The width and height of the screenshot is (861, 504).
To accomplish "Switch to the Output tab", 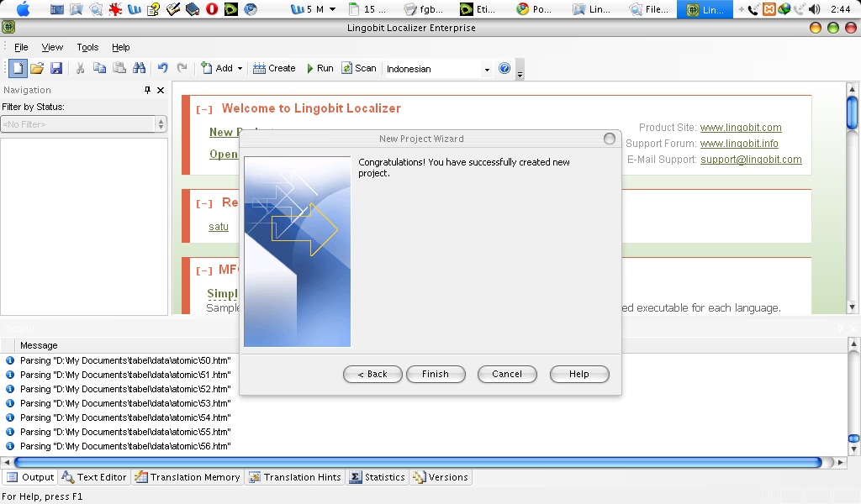I will [x=31, y=477].
